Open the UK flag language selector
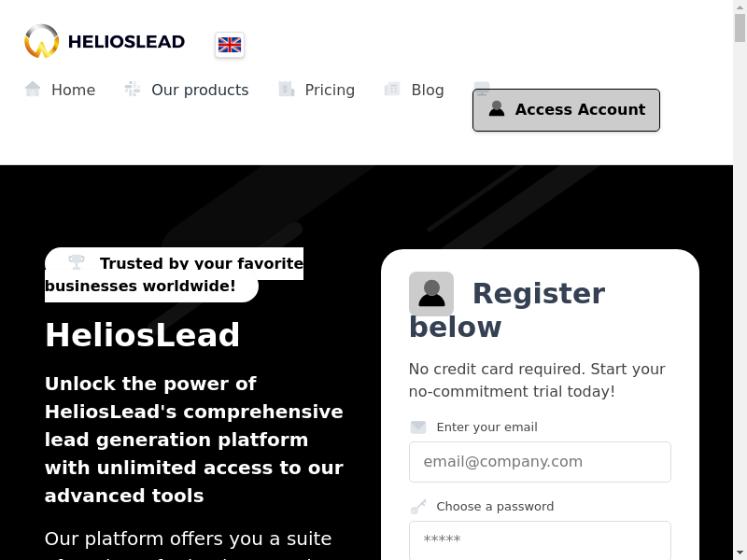747x560 pixels. (x=230, y=45)
